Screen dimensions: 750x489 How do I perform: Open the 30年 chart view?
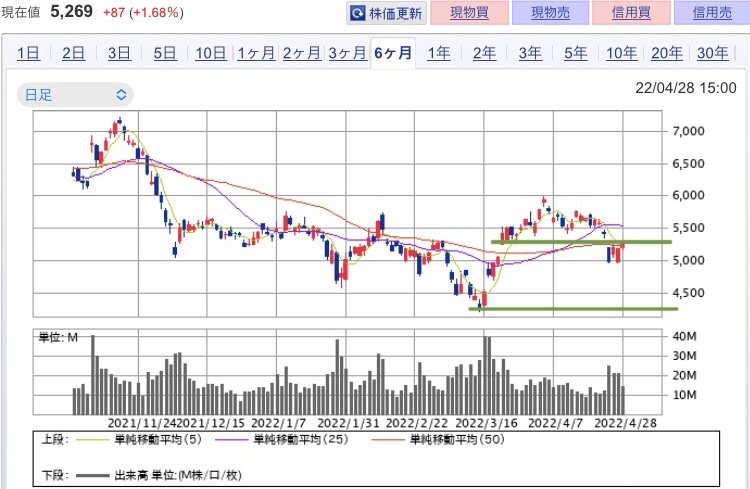point(712,53)
